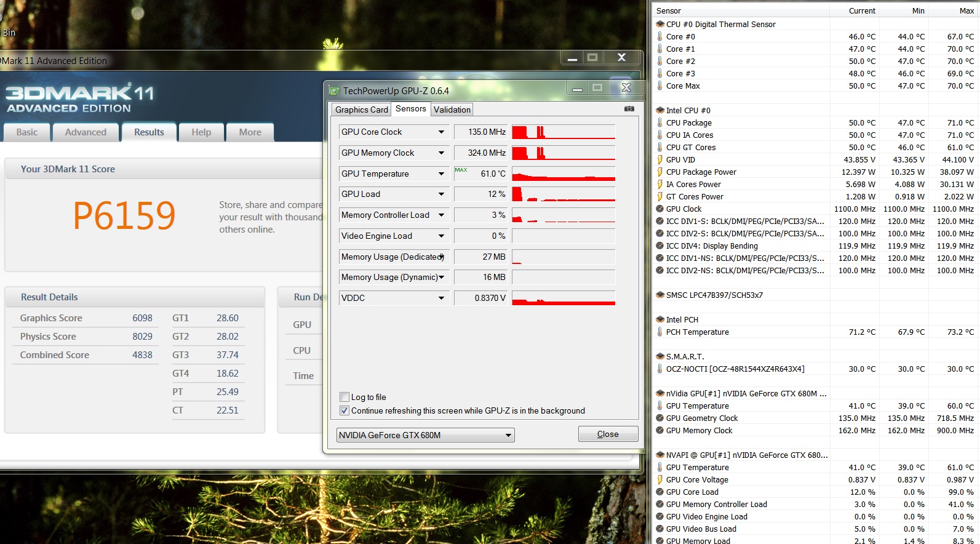The width and height of the screenshot is (980, 544).
Task: Click the GPU-Z Close button
Action: pos(608,434)
